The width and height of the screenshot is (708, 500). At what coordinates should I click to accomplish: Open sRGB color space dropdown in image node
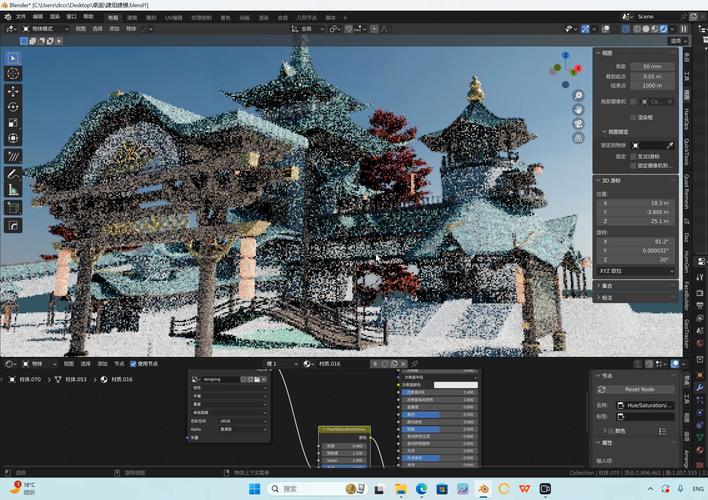tap(243, 421)
